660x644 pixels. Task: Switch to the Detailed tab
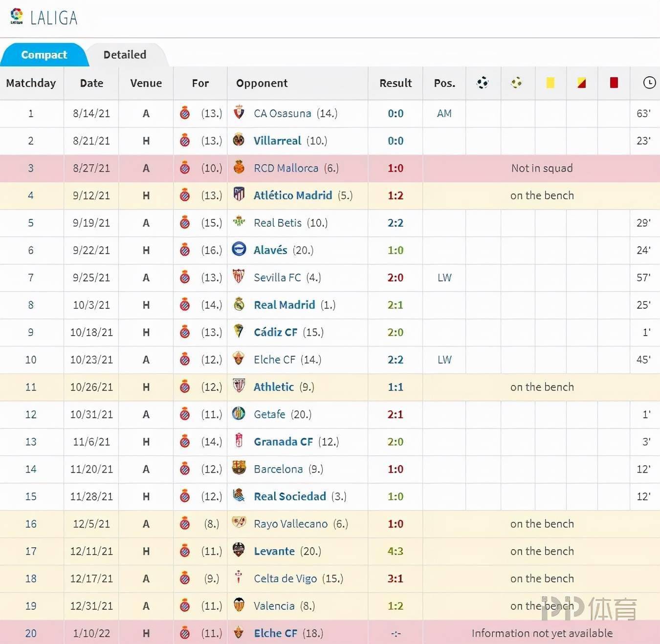[x=125, y=55]
